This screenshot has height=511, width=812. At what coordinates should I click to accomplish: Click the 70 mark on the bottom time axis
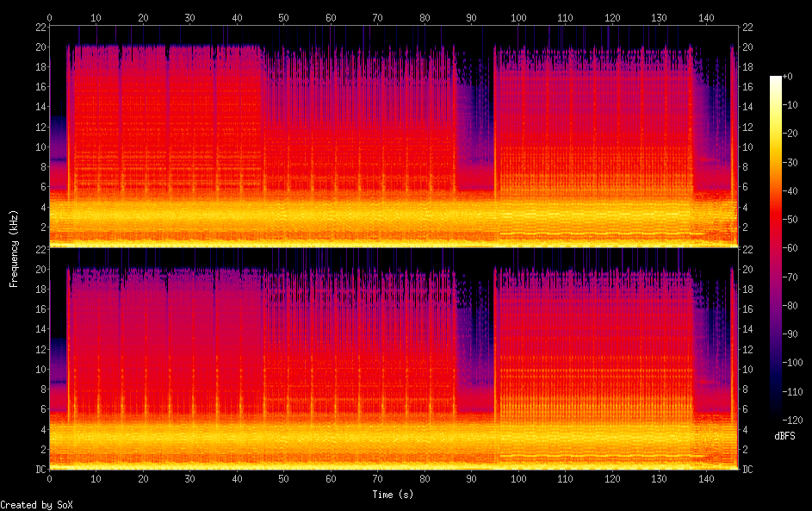coord(377,478)
